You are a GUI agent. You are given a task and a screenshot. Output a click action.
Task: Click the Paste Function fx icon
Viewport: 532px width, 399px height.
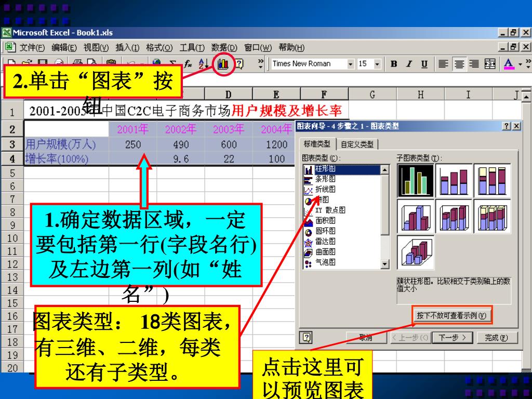click(188, 63)
